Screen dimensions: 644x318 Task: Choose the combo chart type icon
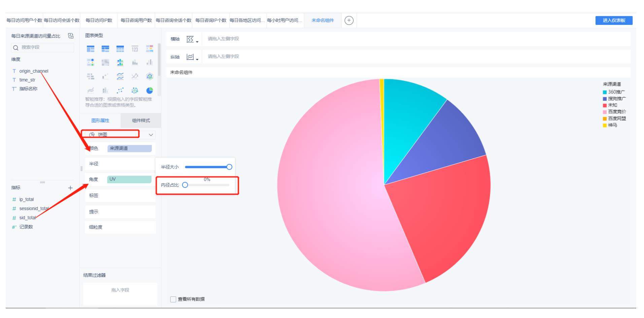pyautogui.click(x=105, y=90)
